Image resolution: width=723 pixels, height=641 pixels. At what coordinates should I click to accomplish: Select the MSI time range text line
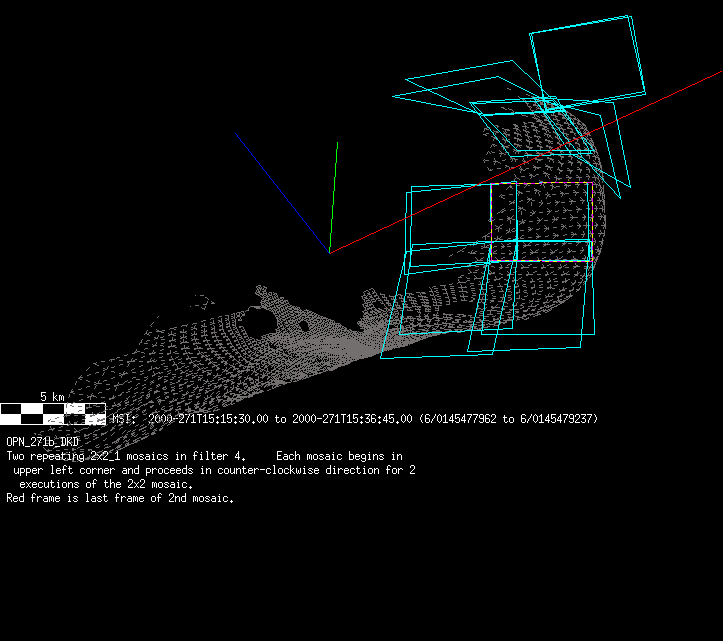355,419
